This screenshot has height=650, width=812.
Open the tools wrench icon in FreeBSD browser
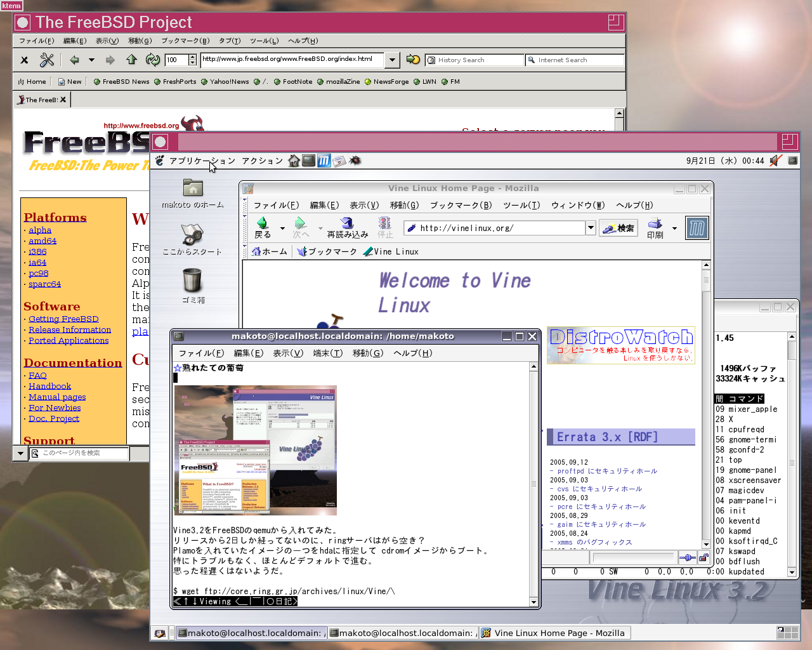pyautogui.click(x=47, y=60)
